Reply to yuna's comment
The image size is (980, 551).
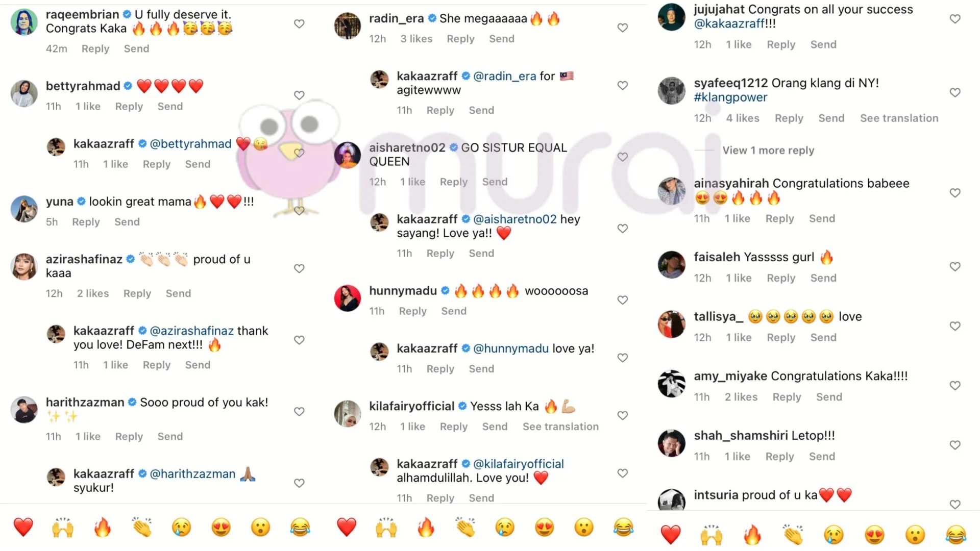(x=86, y=222)
